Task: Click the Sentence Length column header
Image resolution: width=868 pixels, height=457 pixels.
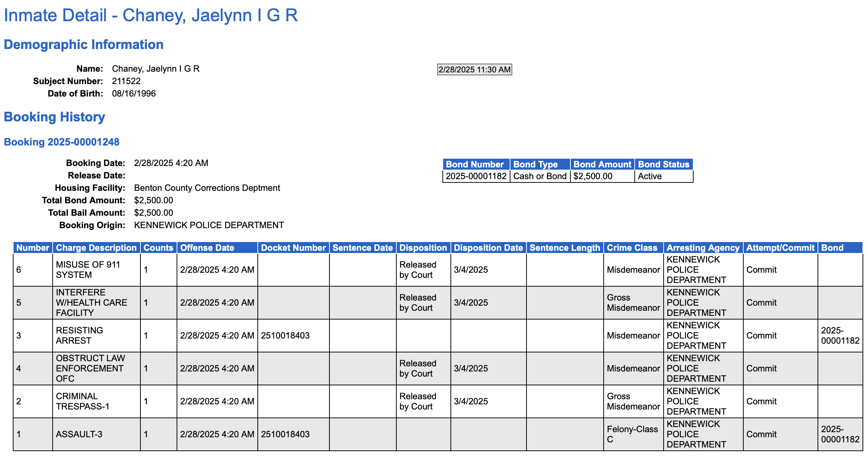Action: (x=565, y=248)
